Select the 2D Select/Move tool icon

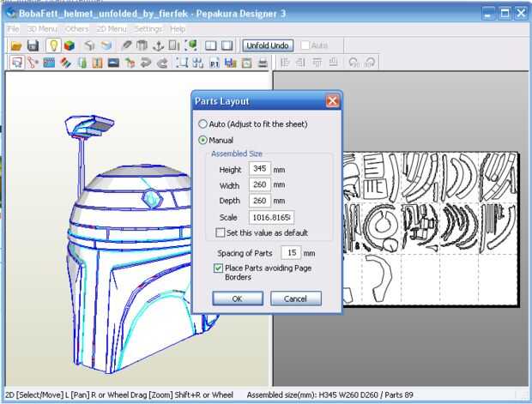coord(16,63)
